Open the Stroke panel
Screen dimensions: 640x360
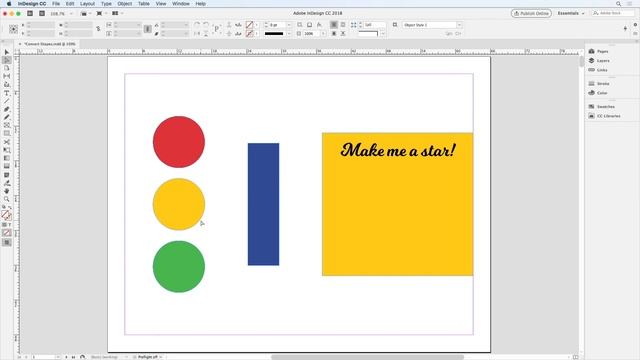(599, 84)
